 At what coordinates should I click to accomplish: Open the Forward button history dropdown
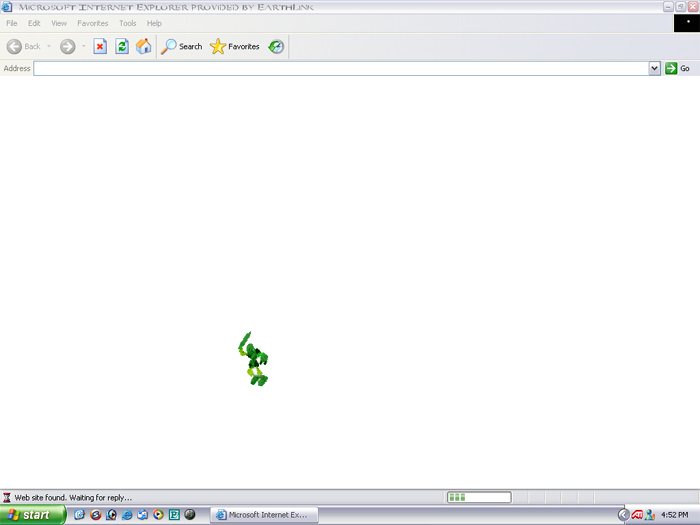pyautogui.click(x=83, y=46)
